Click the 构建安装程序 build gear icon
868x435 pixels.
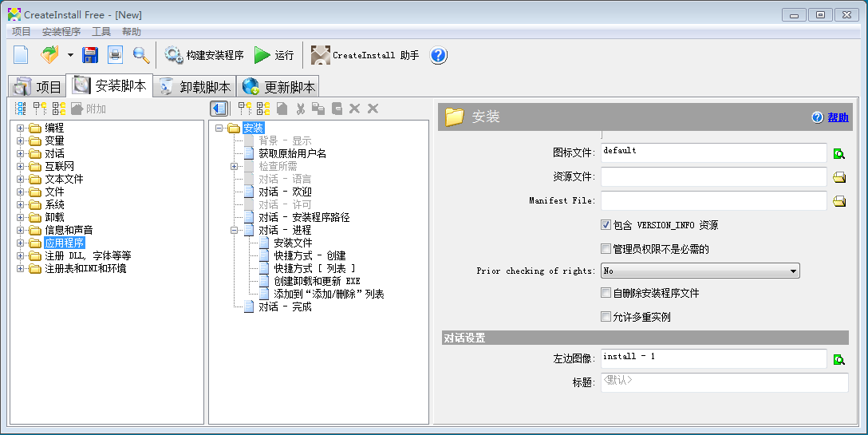(174, 55)
